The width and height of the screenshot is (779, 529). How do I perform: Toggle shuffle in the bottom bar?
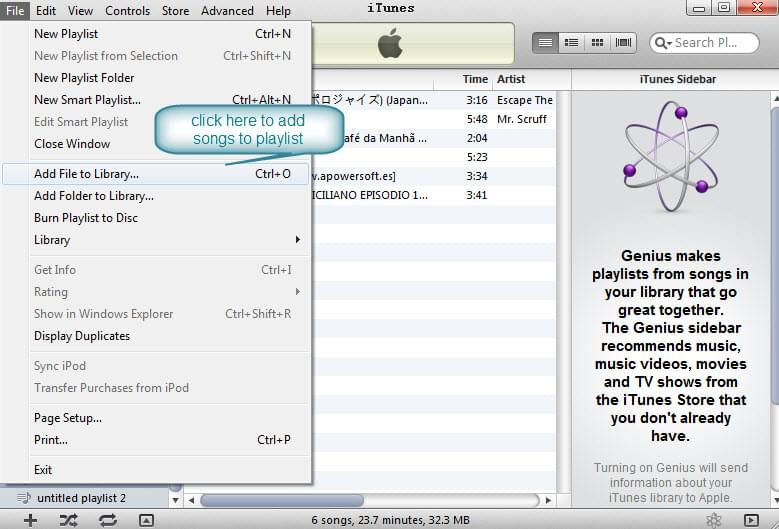[68, 520]
